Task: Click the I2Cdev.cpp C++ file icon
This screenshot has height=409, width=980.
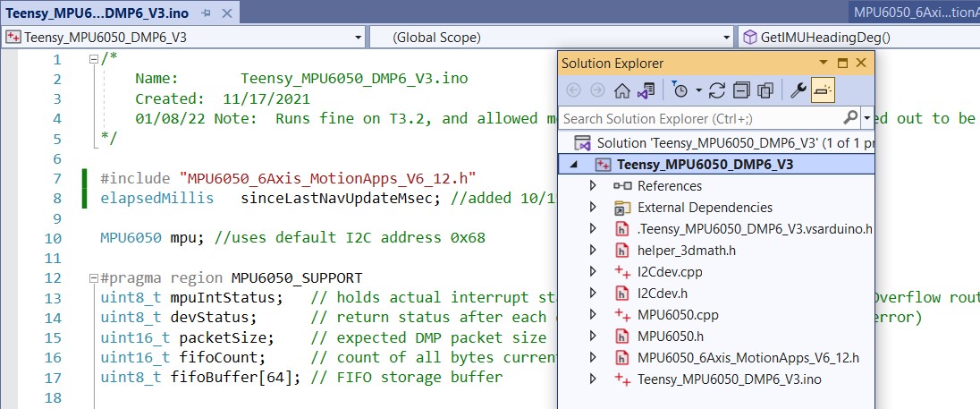Action: [x=621, y=271]
